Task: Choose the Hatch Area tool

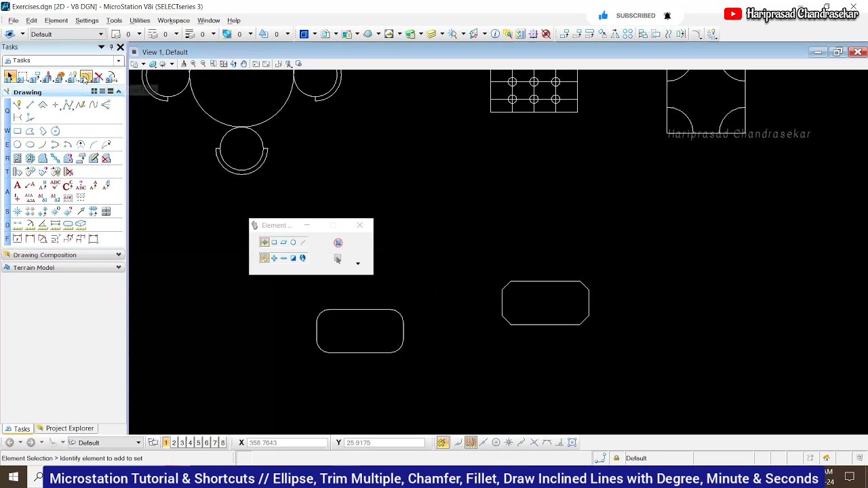Action: coord(18,158)
